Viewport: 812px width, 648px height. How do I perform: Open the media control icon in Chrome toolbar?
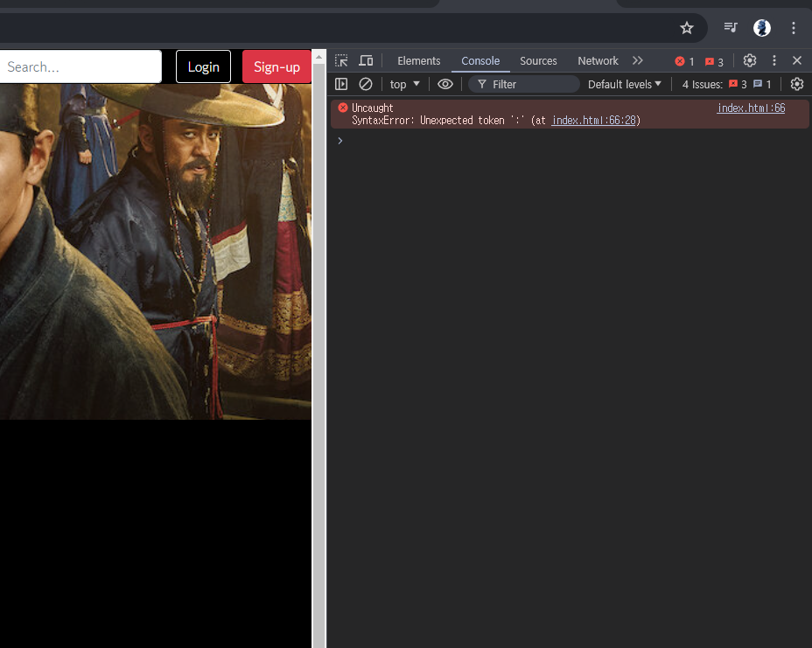pyautogui.click(x=731, y=27)
